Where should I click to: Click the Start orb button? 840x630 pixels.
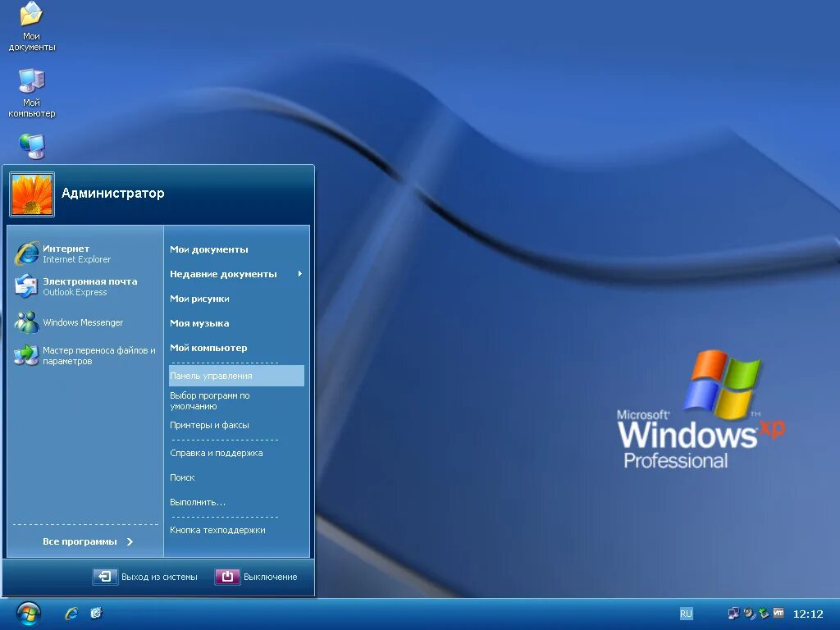click(29, 614)
